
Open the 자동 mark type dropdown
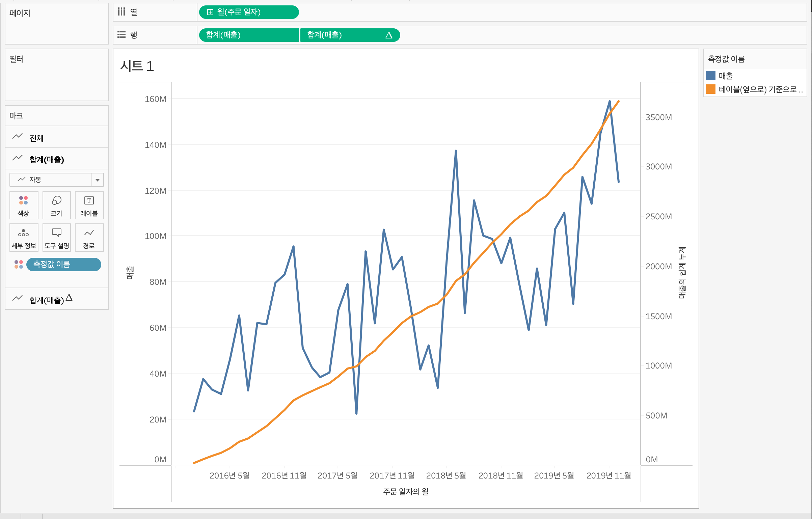click(x=97, y=180)
